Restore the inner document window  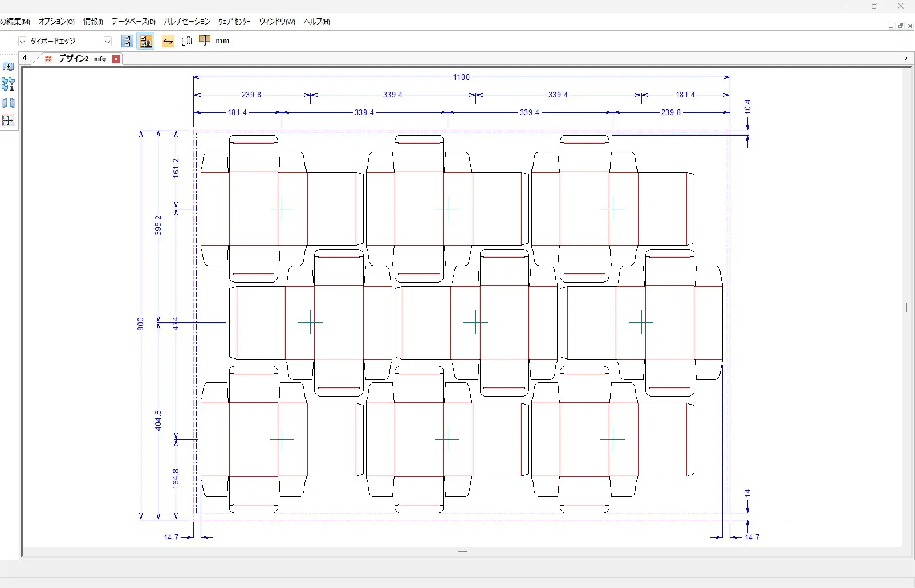coord(900,26)
